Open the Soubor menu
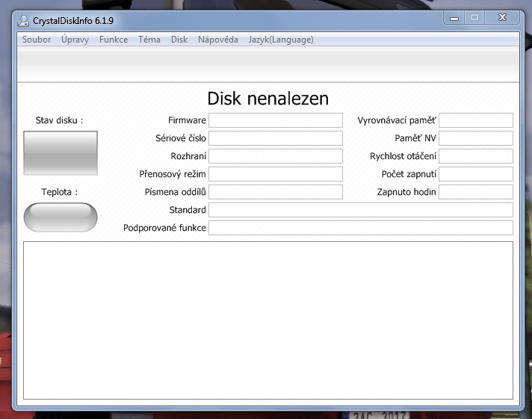 point(37,40)
